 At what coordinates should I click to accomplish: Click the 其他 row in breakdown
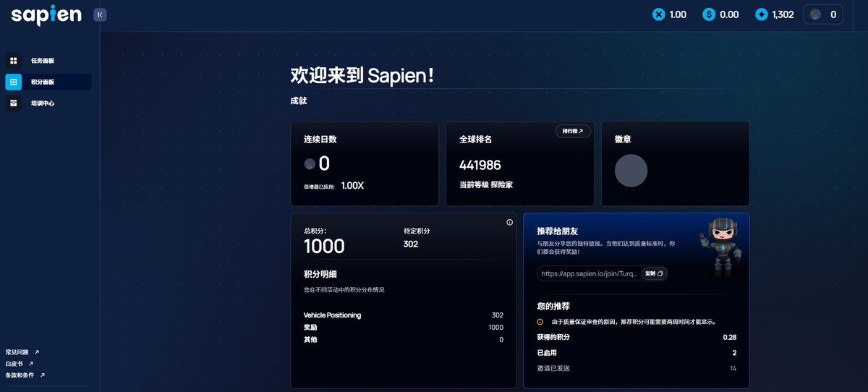click(x=404, y=340)
